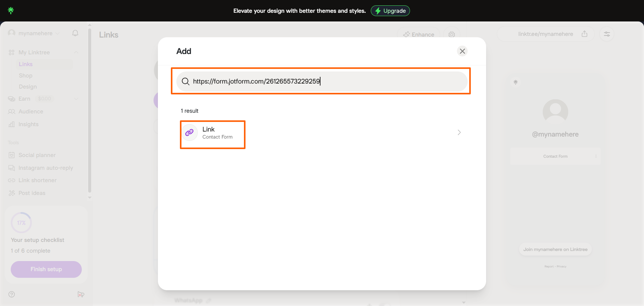Click the Earn money icon
This screenshot has width=644, height=306.
click(12, 99)
